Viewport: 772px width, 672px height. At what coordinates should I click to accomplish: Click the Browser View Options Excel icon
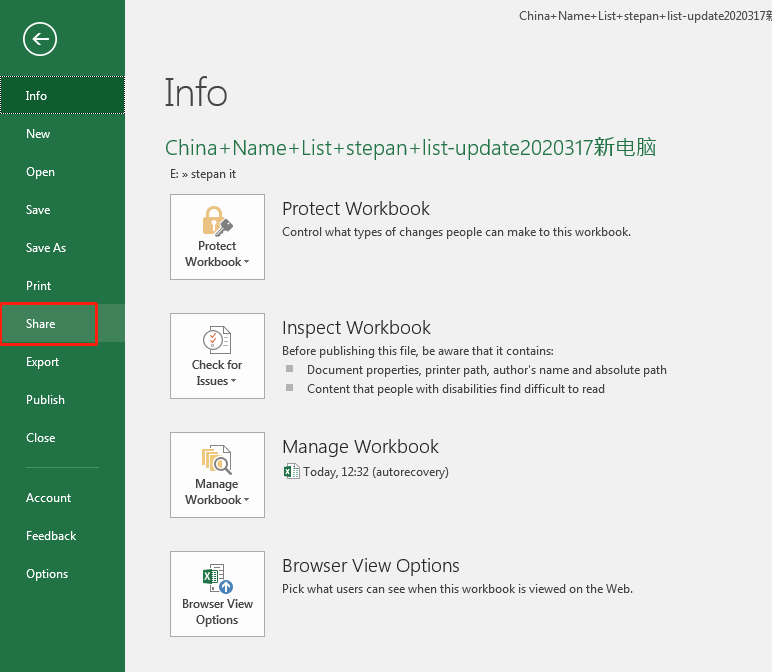tap(218, 578)
